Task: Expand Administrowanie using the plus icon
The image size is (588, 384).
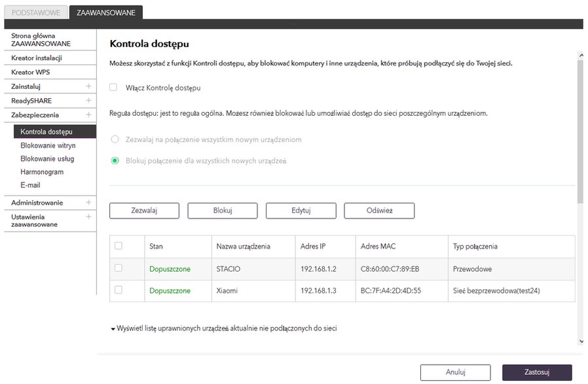Action: 88,202
